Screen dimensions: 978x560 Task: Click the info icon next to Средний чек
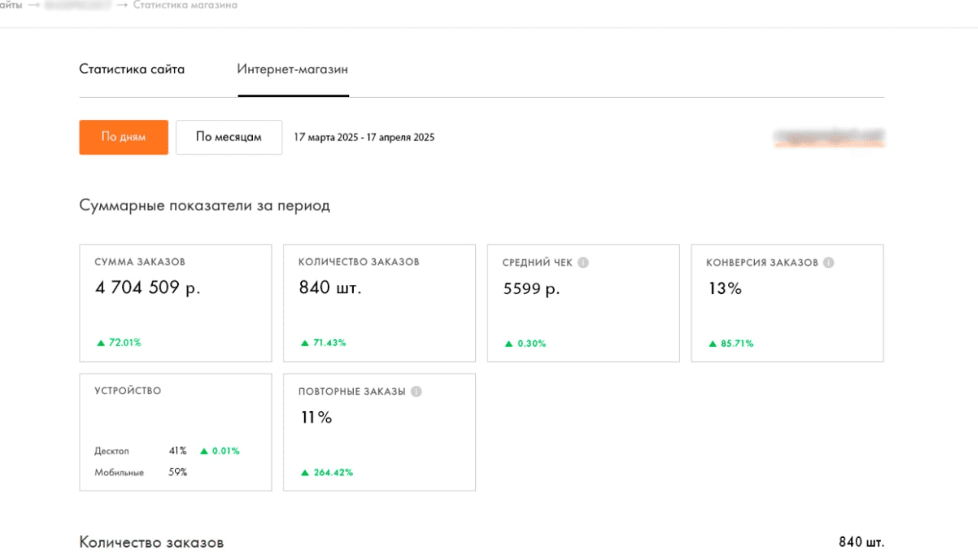[x=583, y=263]
